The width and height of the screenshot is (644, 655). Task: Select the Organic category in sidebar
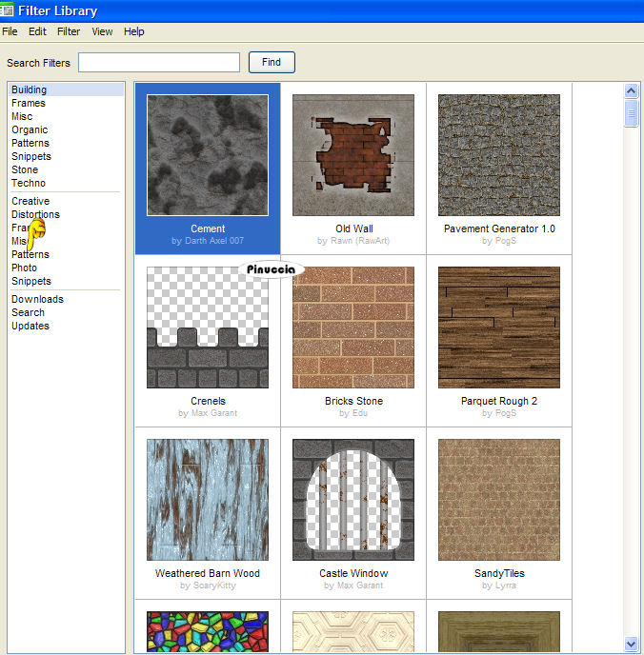[30, 129]
